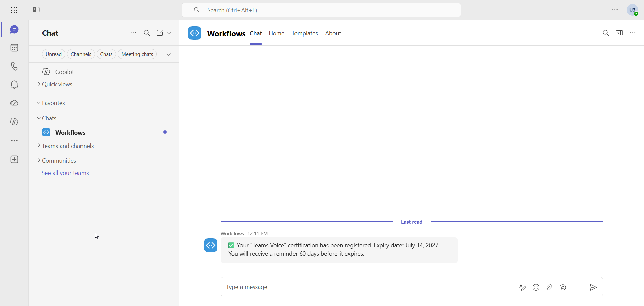Open the loop chat-bubble icon in compose box
644x306 pixels.
coord(563,287)
